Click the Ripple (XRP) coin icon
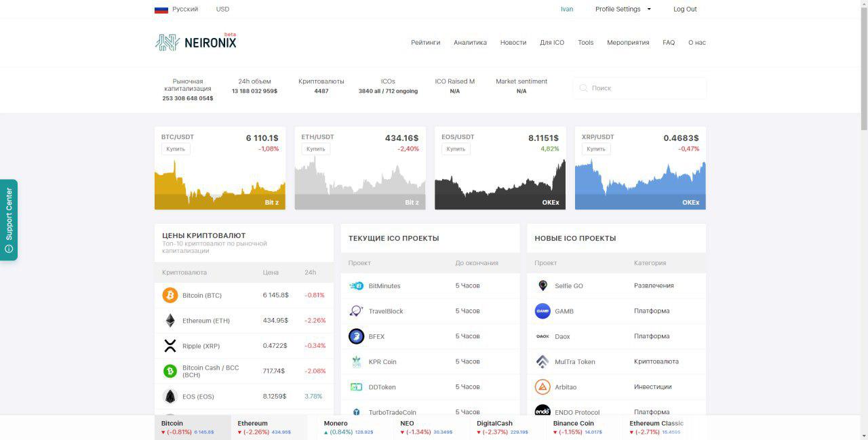868x440 pixels. [x=170, y=346]
